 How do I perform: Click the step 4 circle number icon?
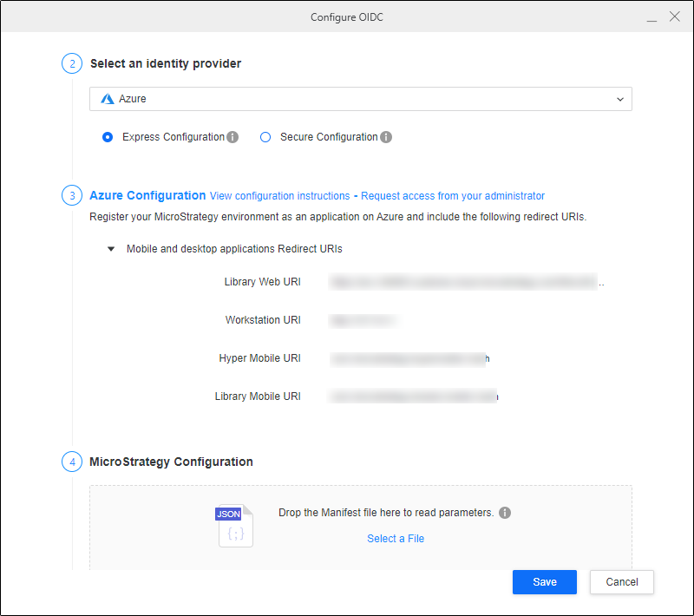(72, 462)
